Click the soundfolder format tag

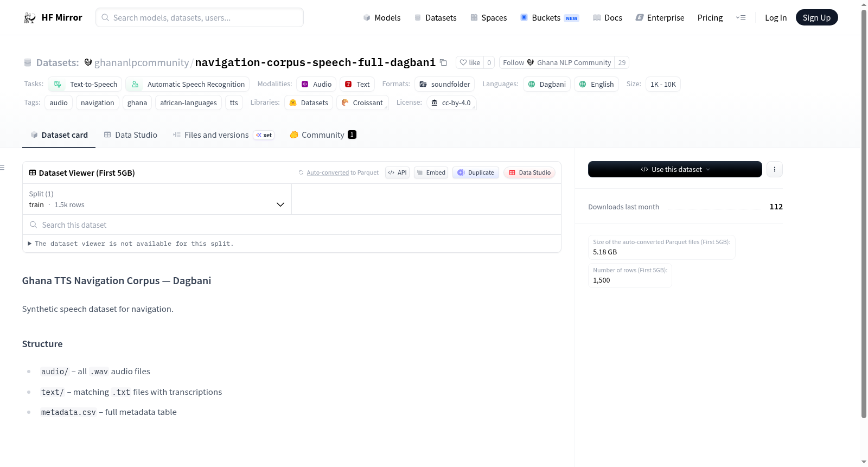coord(445,84)
